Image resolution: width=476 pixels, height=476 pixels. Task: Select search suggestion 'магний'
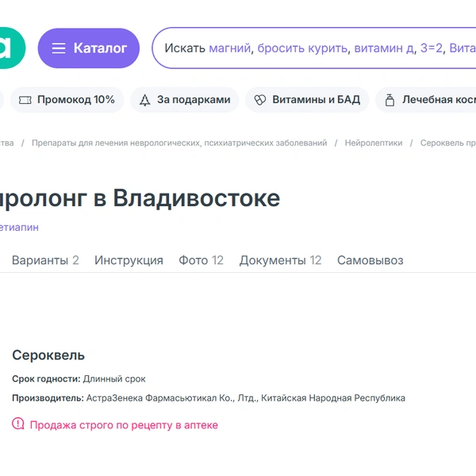[x=230, y=48]
